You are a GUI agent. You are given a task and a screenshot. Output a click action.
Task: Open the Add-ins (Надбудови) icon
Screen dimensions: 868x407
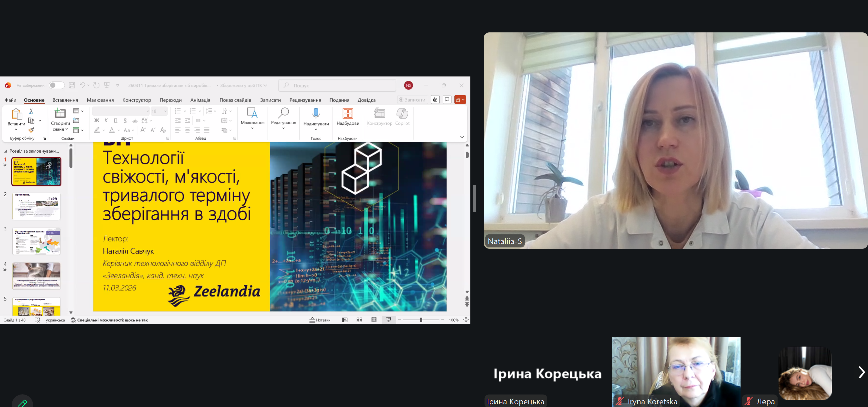tap(347, 114)
